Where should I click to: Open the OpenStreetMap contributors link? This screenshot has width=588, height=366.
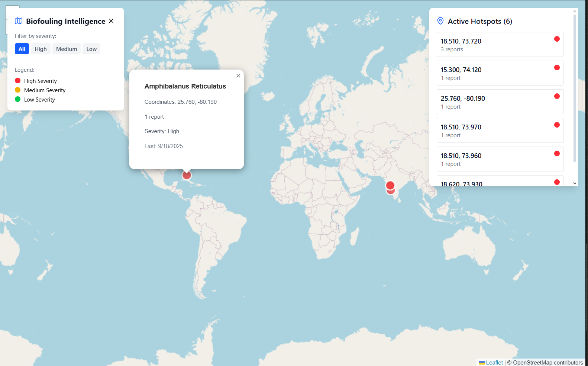pyautogui.click(x=548, y=363)
